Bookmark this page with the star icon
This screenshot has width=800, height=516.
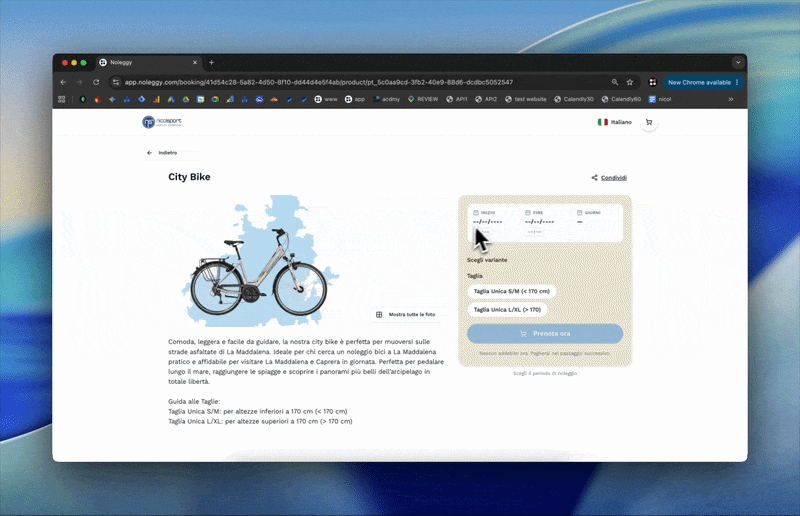pos(630,82)
